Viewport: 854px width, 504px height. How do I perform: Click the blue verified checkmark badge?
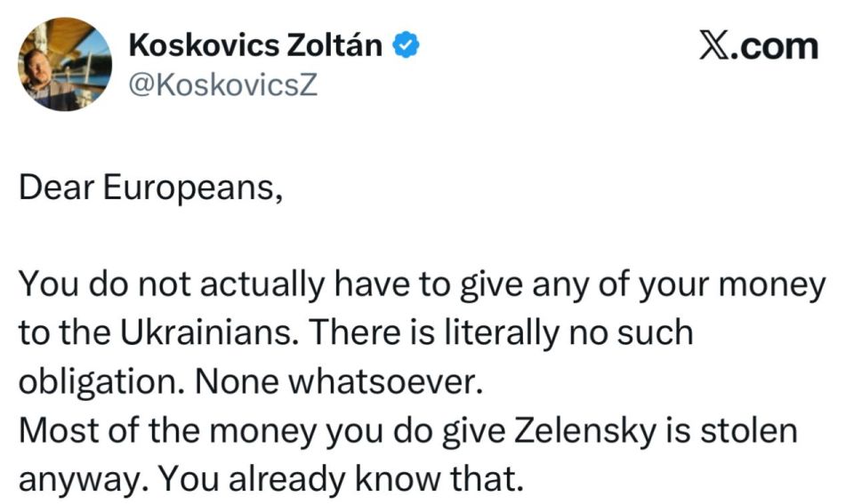(407, 44)
